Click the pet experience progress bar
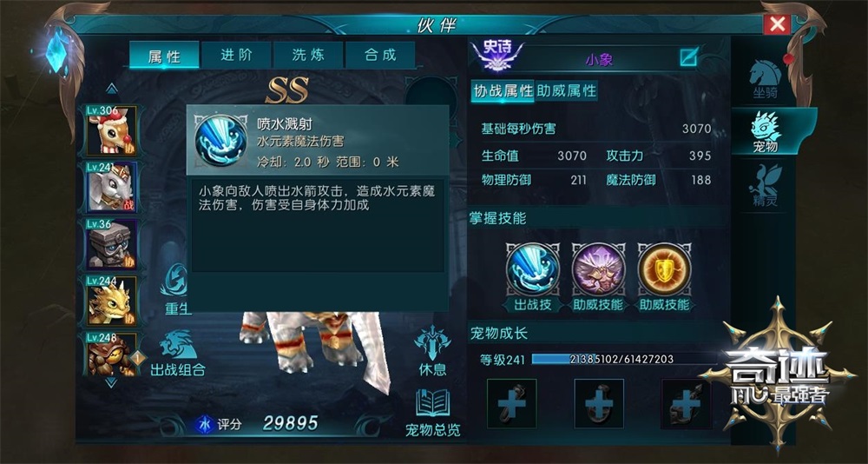Screen dimensions: 868x464 pyautogui.click(x=622, y=359)
